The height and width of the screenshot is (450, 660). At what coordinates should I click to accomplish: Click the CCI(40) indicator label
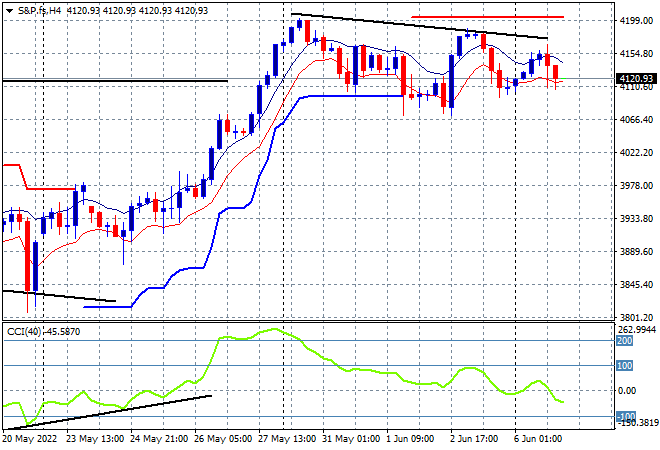pos(24,332)
